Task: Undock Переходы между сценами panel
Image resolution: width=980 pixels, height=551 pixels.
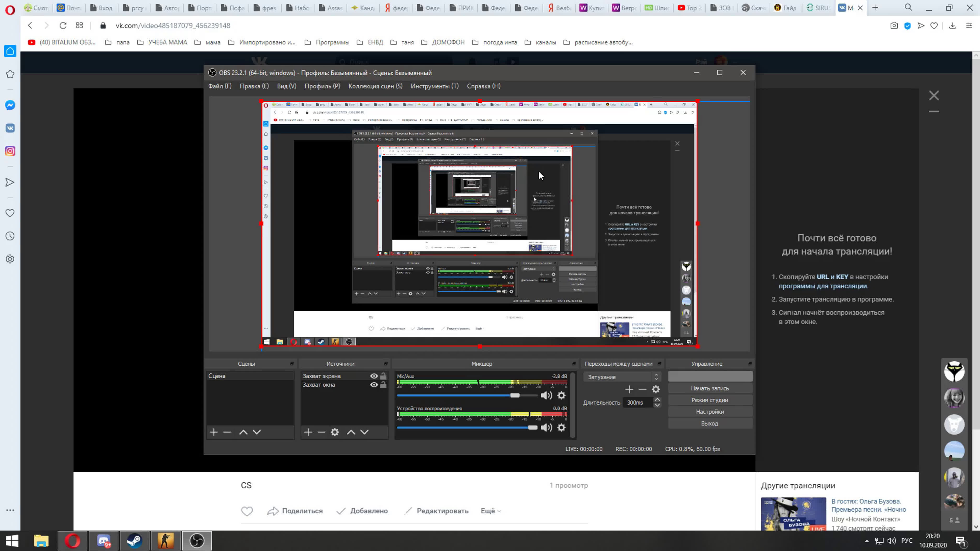Action: [x=659, y=364]
